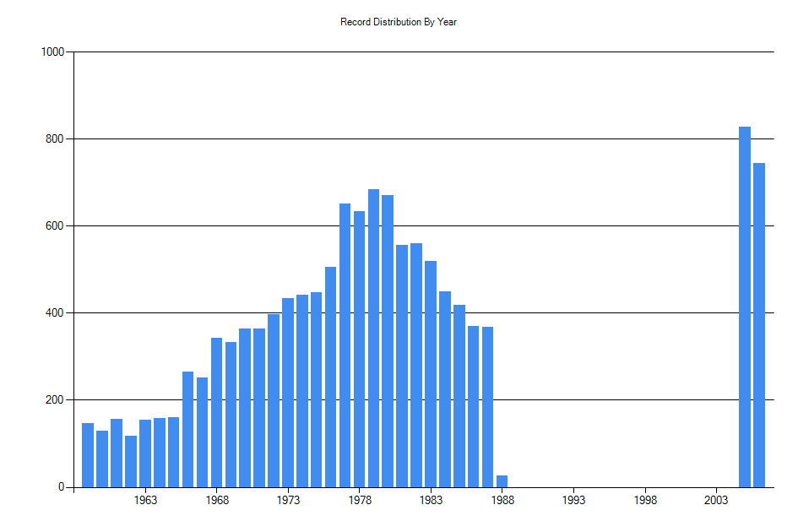Select the 1980 bar right of the peak
The image size is (798, 532).
pos(388,341)
